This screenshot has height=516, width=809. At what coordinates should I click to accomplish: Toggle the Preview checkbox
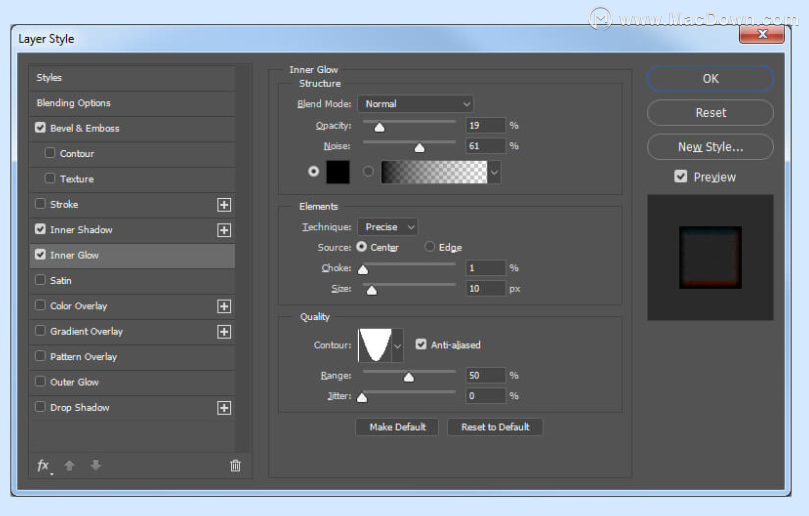coord(681,176)
